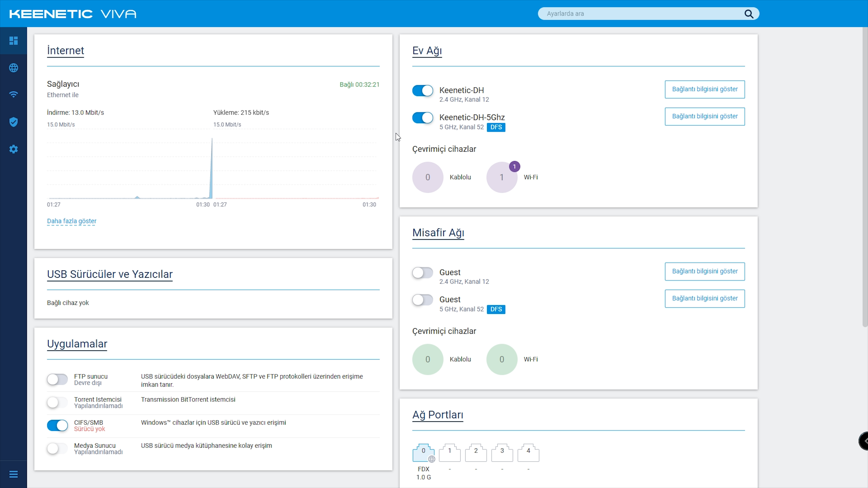Open the Wi-Fi networks sidebar icon
The width and height of the screenshot is (868, 488).
point(14,95)
